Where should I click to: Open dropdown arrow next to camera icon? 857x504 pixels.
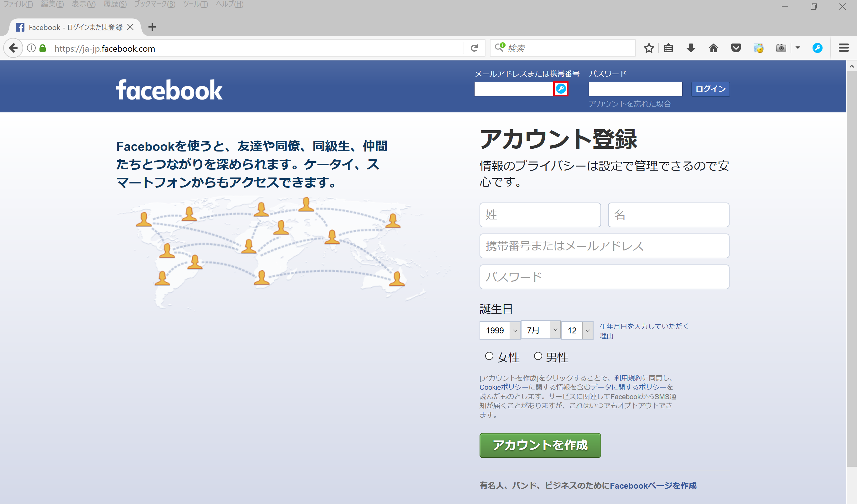tap(797, 48)
